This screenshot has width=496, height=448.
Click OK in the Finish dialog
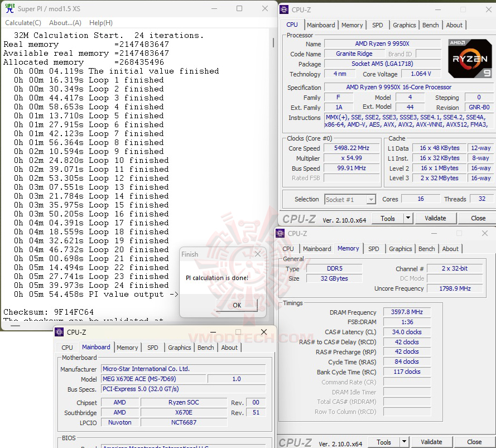(x=237, y=305)
